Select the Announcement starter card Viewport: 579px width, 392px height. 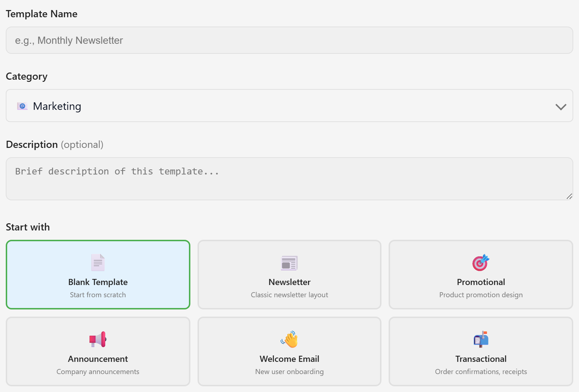pyautogui.click(x=98, y=351)
